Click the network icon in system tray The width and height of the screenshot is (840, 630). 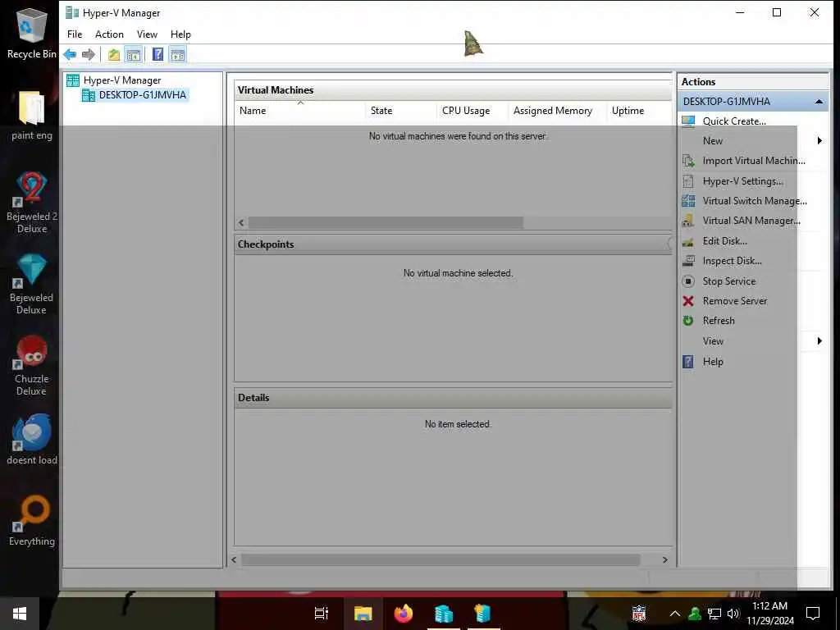point(714,614)
